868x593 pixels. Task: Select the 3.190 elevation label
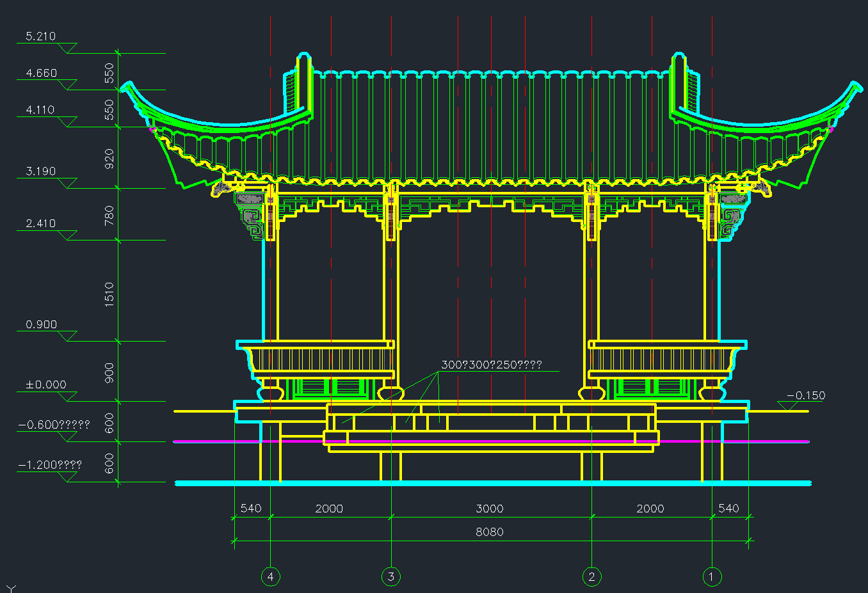click(x=41, y=171)
